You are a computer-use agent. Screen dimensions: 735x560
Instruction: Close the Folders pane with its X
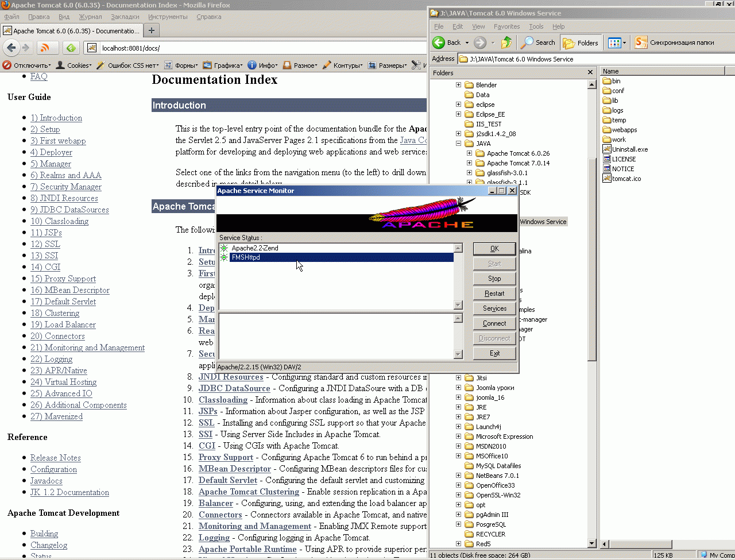[x=590, y=72]
